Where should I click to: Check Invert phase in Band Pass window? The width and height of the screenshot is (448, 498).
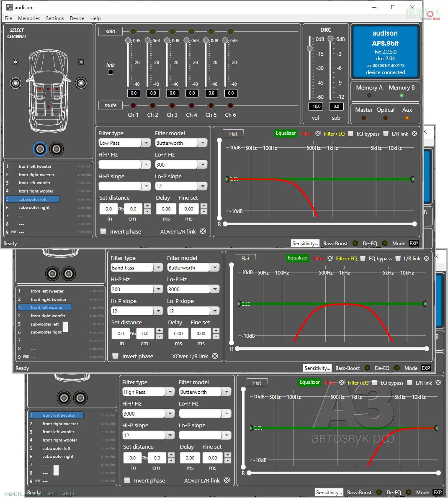pos(115,356)
